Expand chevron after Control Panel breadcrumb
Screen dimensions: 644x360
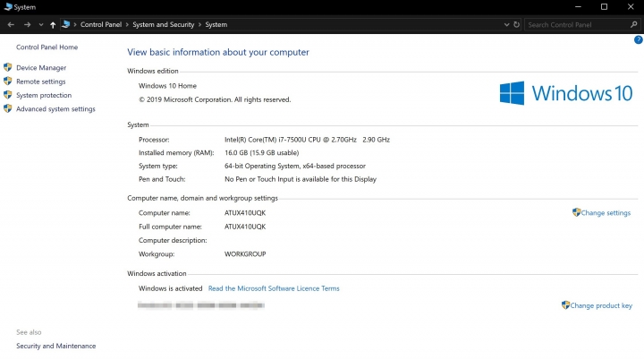pyautogui.click(x=127, y=25)
